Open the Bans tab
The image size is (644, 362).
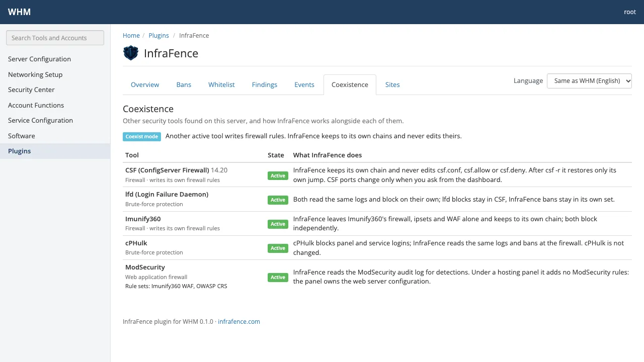click(184, 84)
